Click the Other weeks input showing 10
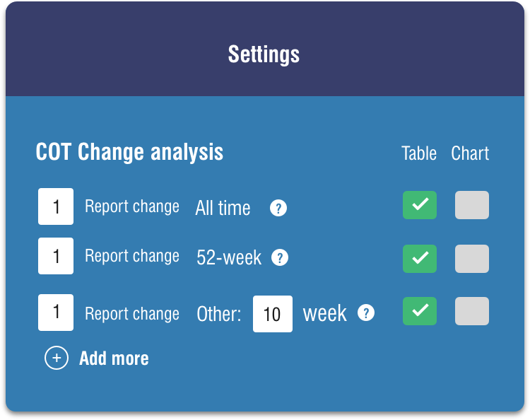530x420 pixels. pos(273,314)
